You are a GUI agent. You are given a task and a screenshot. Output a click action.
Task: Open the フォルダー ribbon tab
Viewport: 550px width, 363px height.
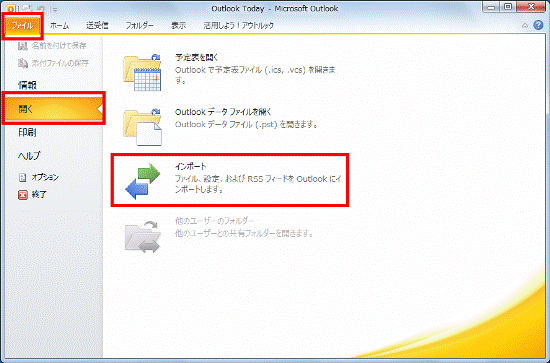click(140, 26)
